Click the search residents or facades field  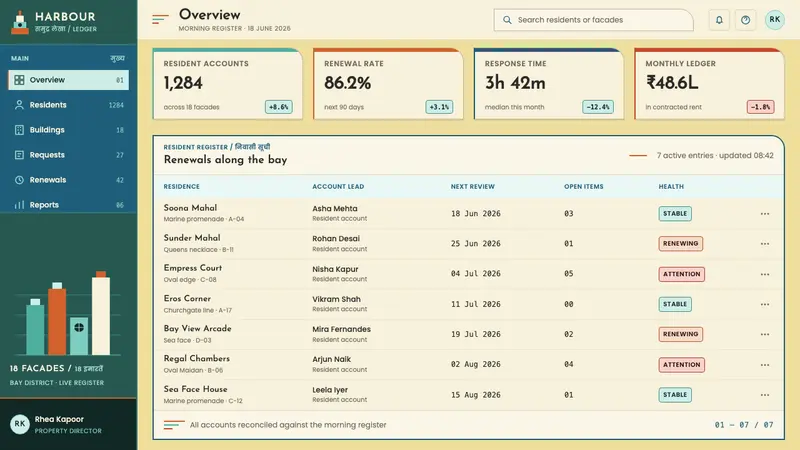tap(593, 20)
